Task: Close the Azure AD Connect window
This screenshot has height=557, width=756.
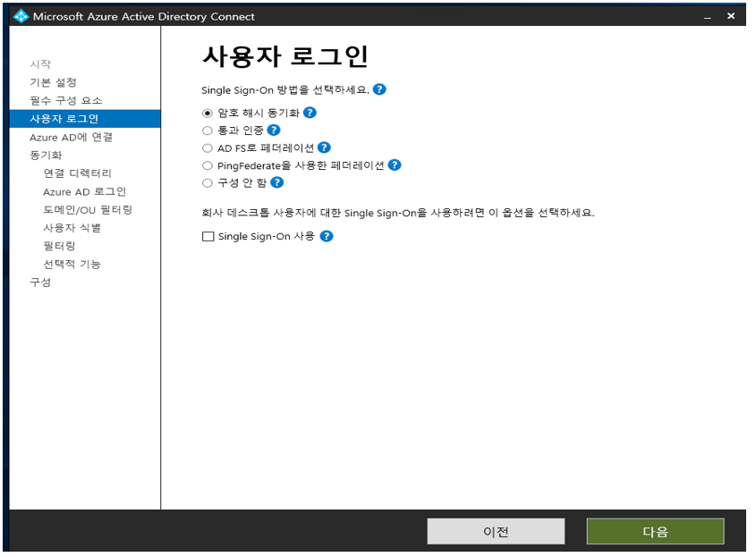Action: (731, 16)
